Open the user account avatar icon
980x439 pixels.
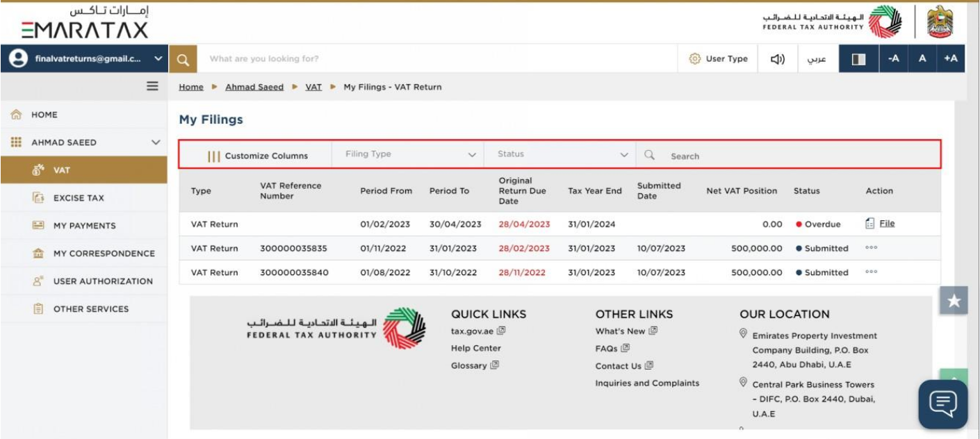(18, 59)
